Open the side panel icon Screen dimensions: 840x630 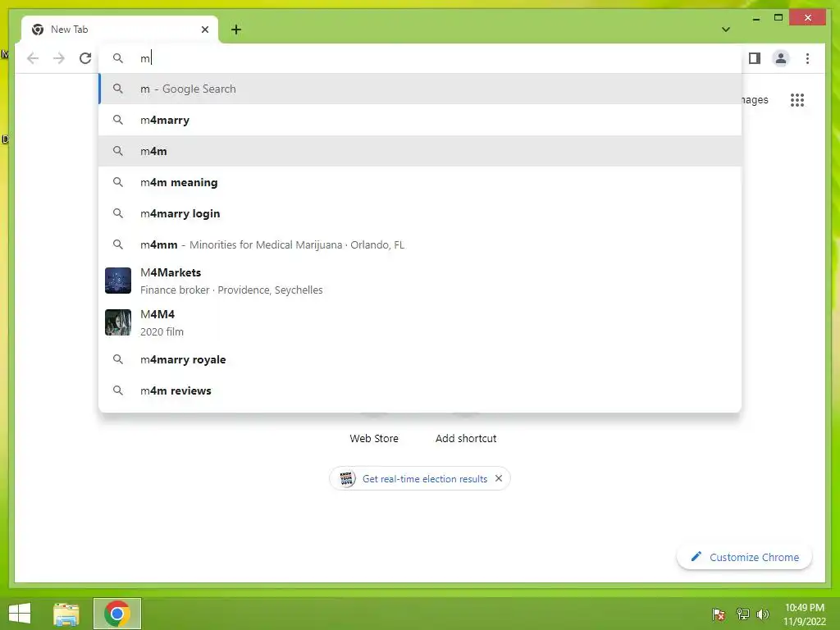tap(755, 58)
